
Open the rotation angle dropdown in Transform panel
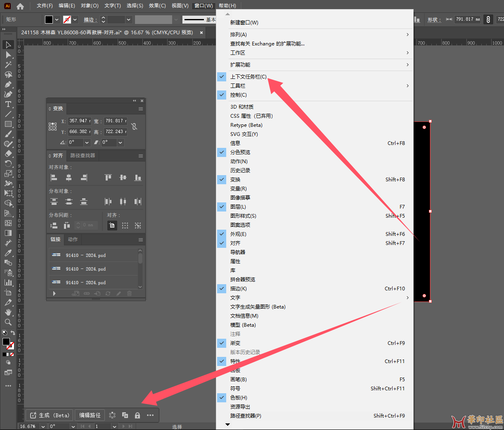87,143
